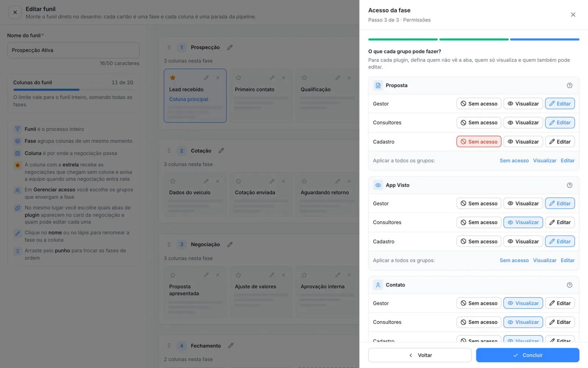The image size is (588, 368).
Task: Apply Sem acesso to all Proposta groups
Action: tap(514, 160)
